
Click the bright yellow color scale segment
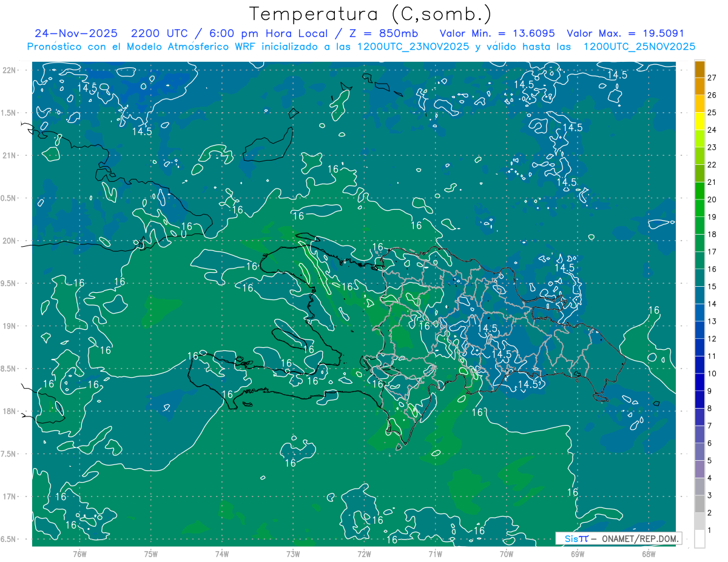[x=699, y=121]
